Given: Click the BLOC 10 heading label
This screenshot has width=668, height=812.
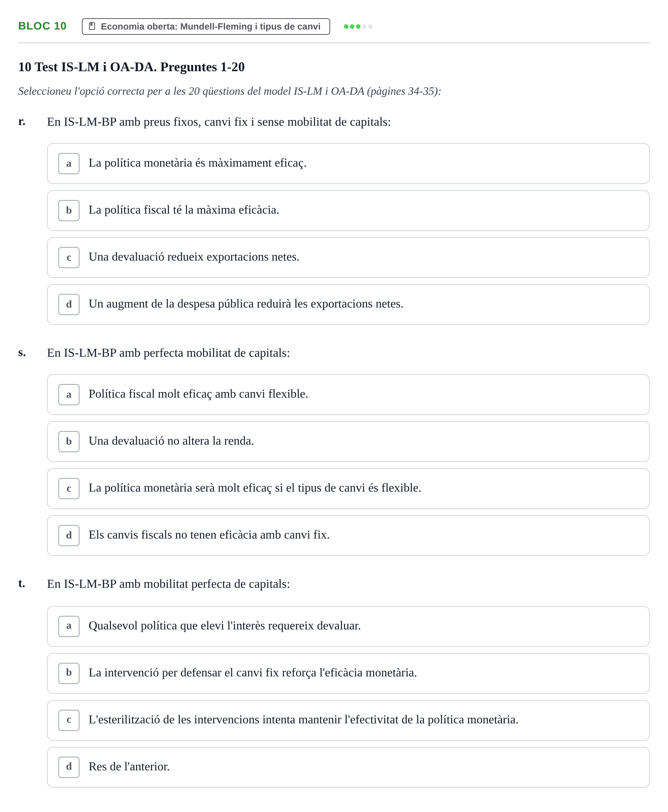Looking at the screenshot, I should coord(42,26).
